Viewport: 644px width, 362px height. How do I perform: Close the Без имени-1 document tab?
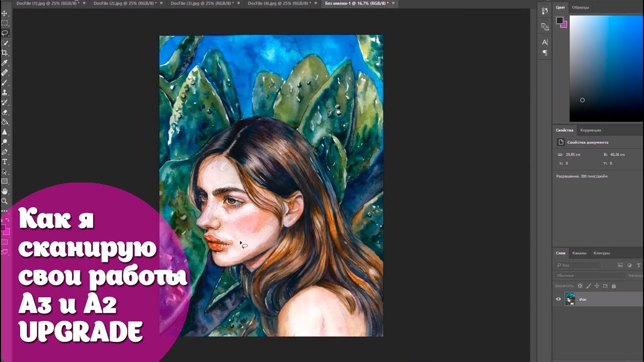point(393,3)
